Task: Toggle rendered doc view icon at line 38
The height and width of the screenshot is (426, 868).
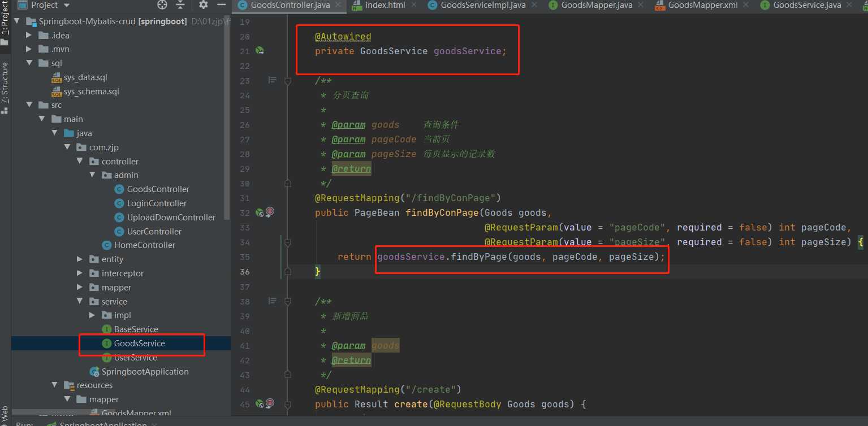Action: coord(273,301)
